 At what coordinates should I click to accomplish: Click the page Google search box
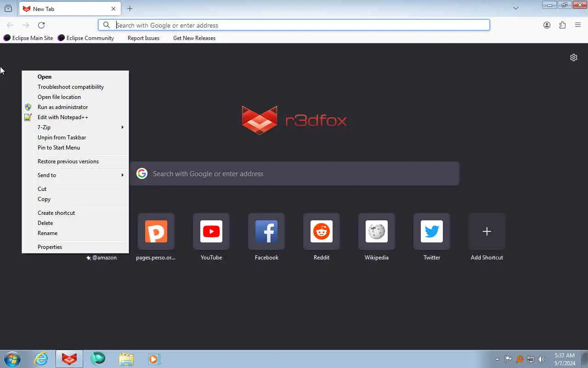tap(294, 173)
